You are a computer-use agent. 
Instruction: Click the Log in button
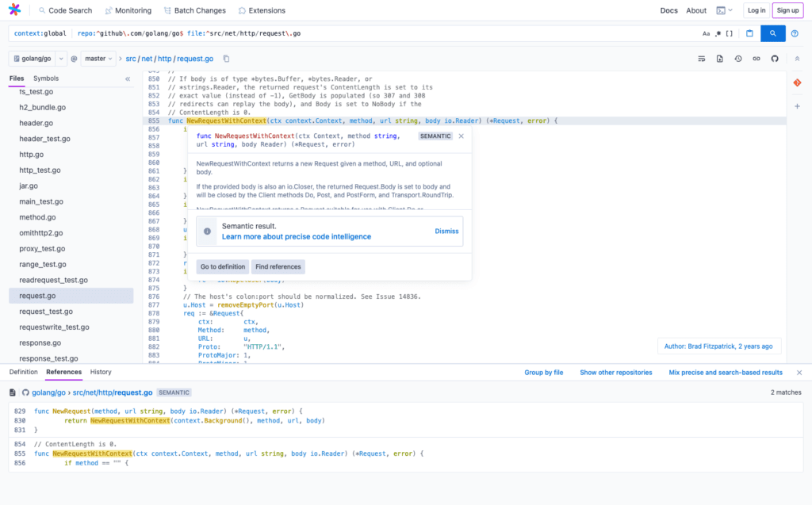[x=756, y=10]
